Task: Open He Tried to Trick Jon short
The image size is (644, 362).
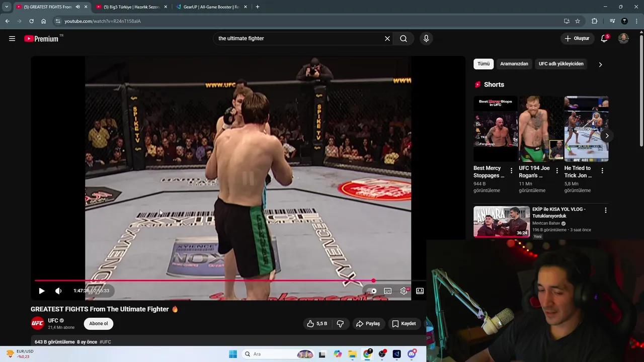Action: point(586,129)
